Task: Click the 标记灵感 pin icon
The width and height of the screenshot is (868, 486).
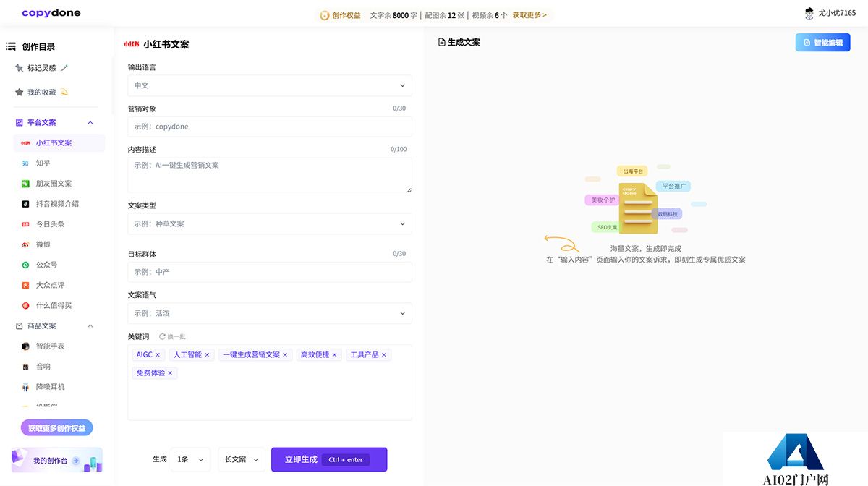Action: 19,67
